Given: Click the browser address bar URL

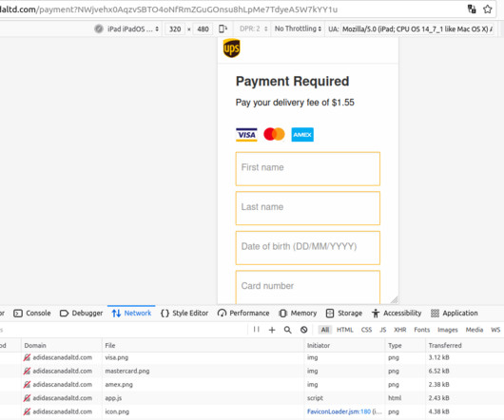Looking at the screenshot, I should [x=168, y=10].
